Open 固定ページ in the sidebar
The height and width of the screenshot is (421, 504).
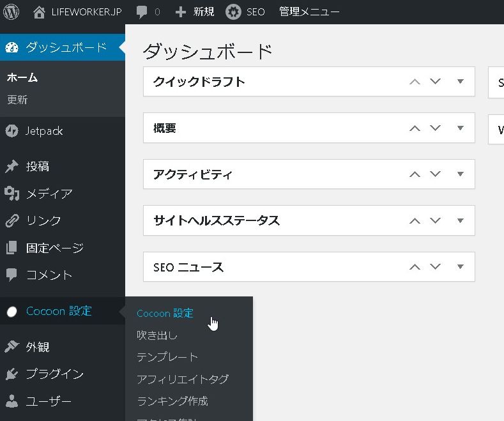coord(55,248)
